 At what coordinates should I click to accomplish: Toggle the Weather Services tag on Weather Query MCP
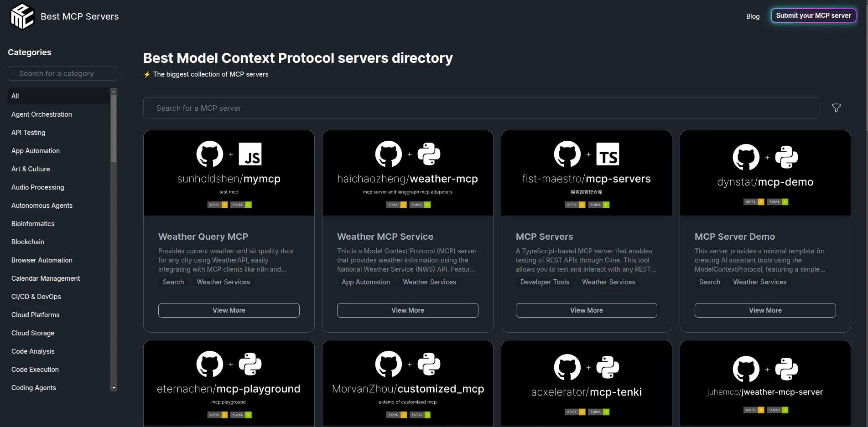[x=223, y=282]
